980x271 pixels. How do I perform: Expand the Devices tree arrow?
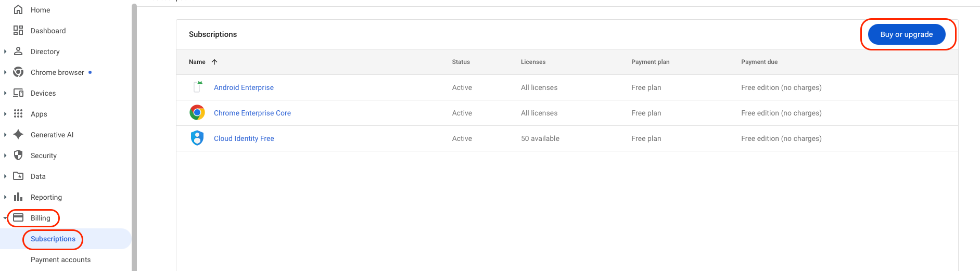click(5, 93)
